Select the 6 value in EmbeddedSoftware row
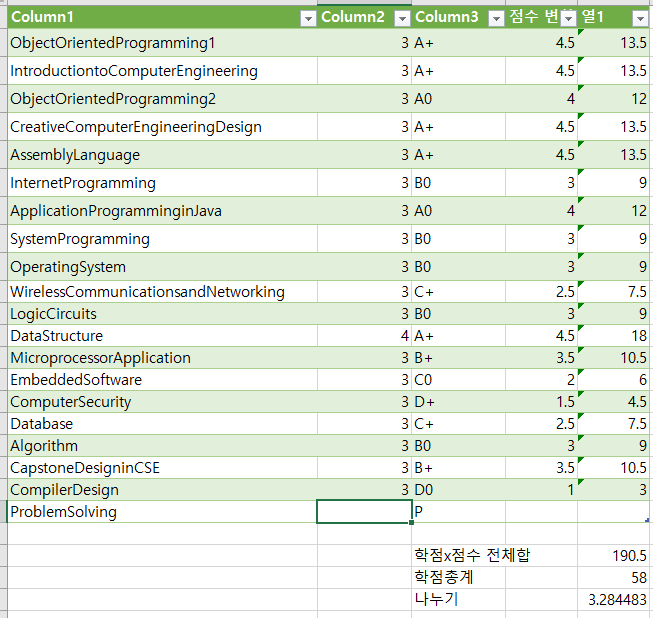 613,380
